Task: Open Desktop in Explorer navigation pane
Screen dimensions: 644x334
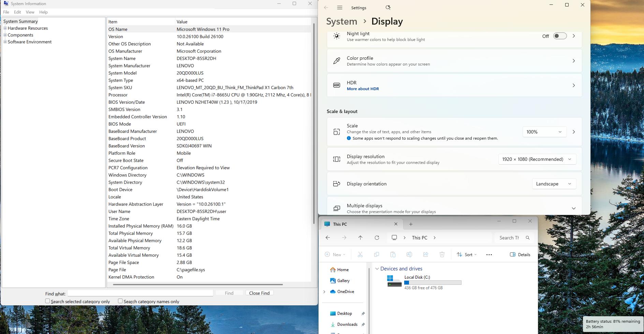Action: point(341,314)
